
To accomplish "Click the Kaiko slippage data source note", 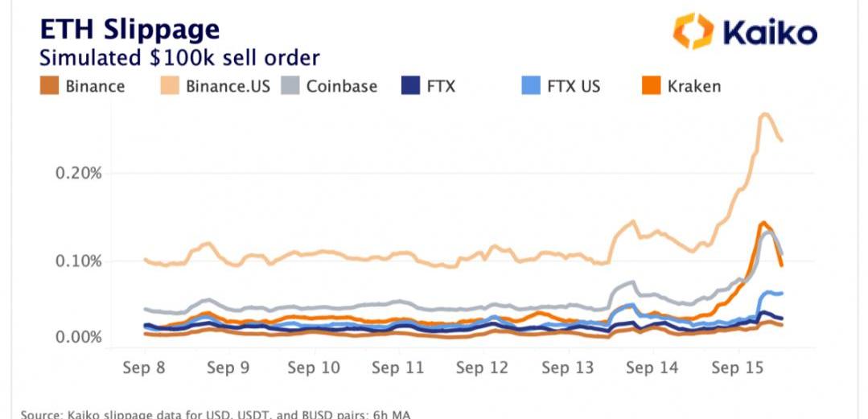I will (x=215, y=413).
